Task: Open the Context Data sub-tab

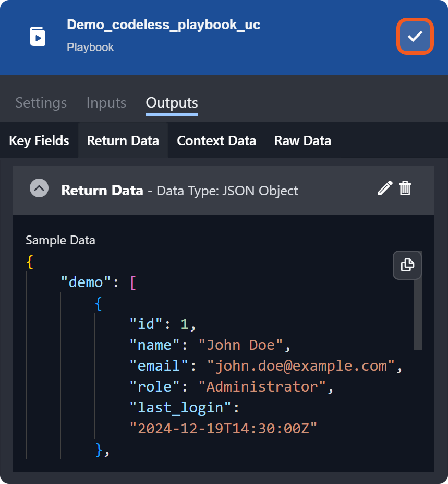Action: coord(216,140)
